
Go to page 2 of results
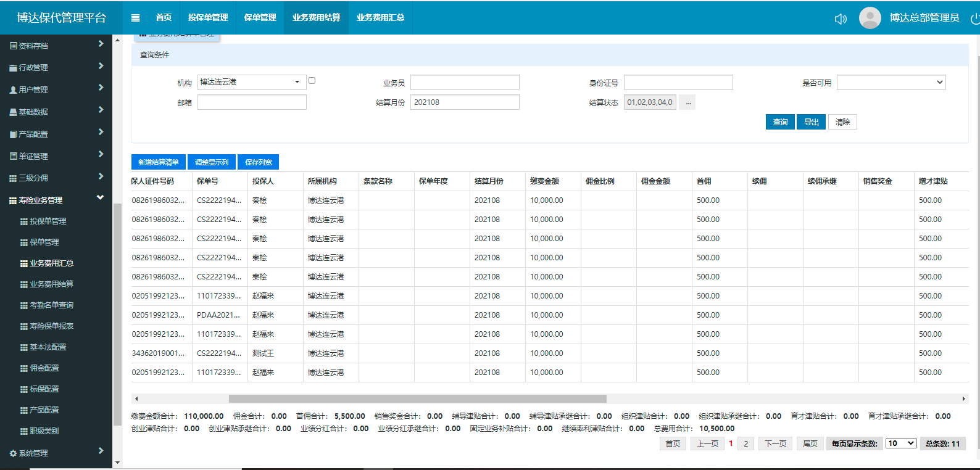tap(745, 443)
